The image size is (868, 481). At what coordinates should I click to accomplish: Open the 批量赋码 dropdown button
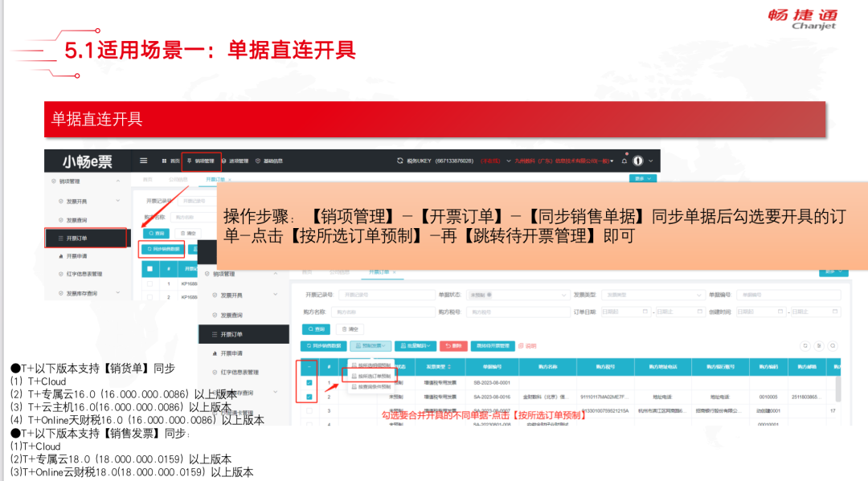pyautogui.click(x=416, y=345)
